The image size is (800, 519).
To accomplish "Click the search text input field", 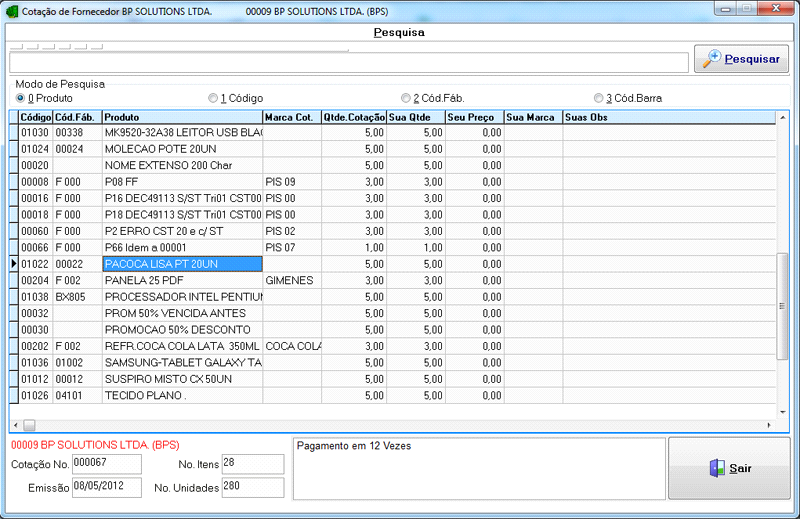I will [x=348, y=62].
